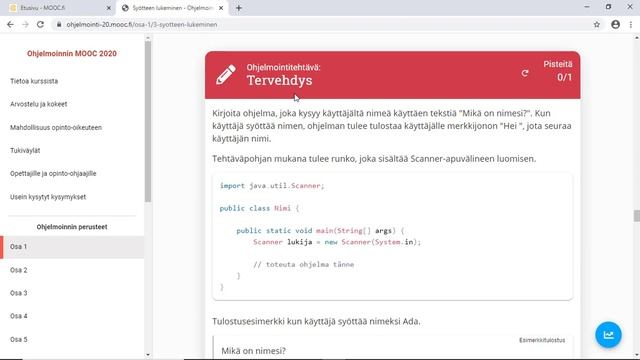Click the main page scrollbar thumb
Image resolution: width=640 pixels, height=360 pixels.
(636, 216)
